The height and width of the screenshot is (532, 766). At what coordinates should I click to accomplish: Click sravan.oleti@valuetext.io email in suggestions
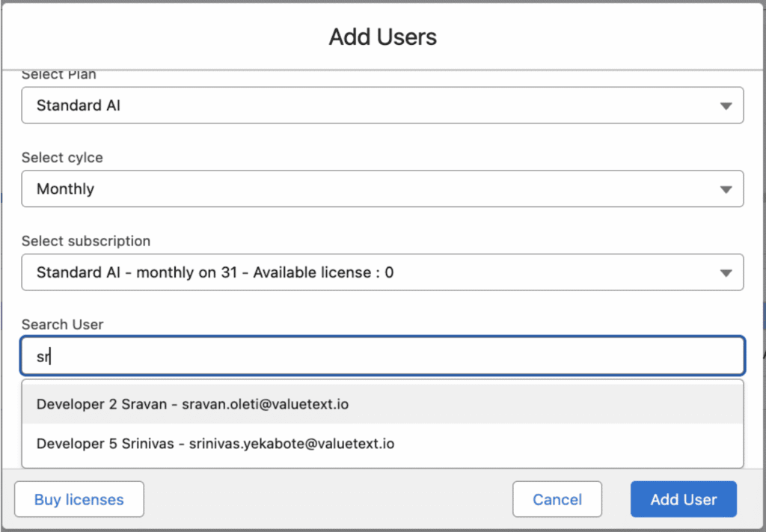click(x=265, y=404)
